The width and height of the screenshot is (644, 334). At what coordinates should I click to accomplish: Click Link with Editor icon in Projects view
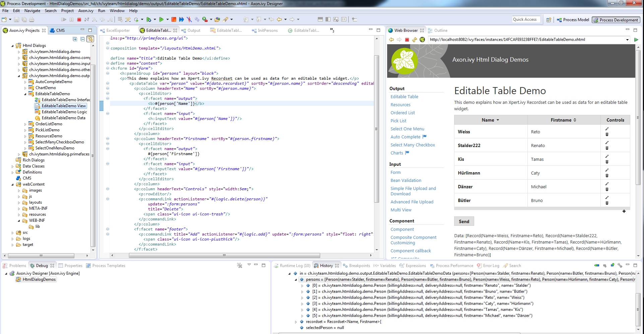(90, 39)
